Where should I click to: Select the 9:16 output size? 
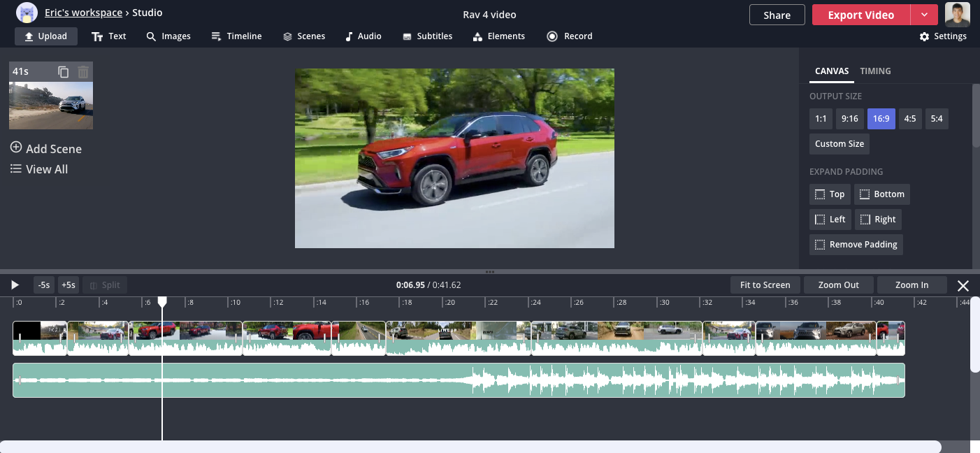click(x=850, y=119)
